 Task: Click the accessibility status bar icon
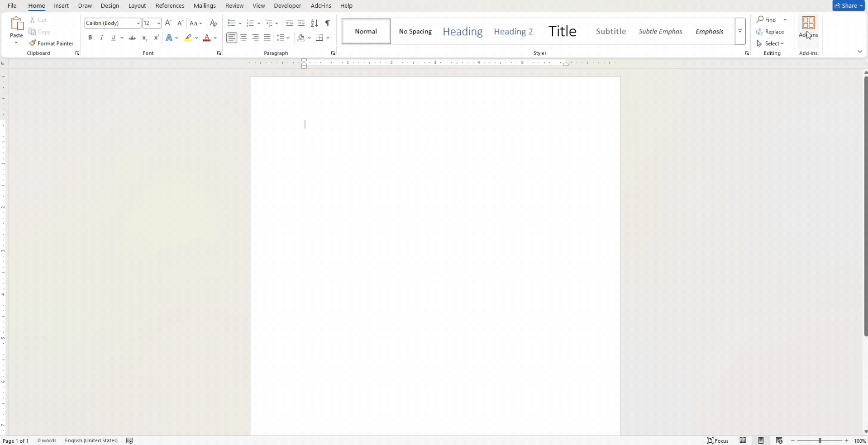coord(129,441)
